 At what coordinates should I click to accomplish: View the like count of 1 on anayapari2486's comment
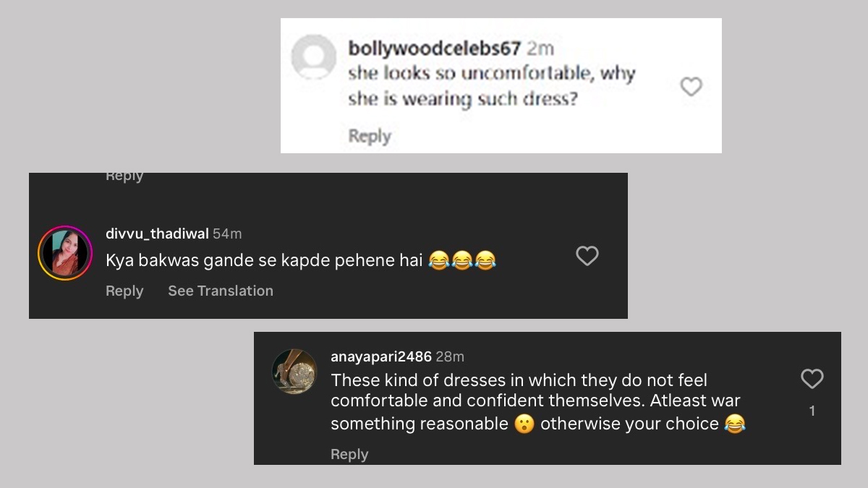pyautogui.click(x=812, y=411)
